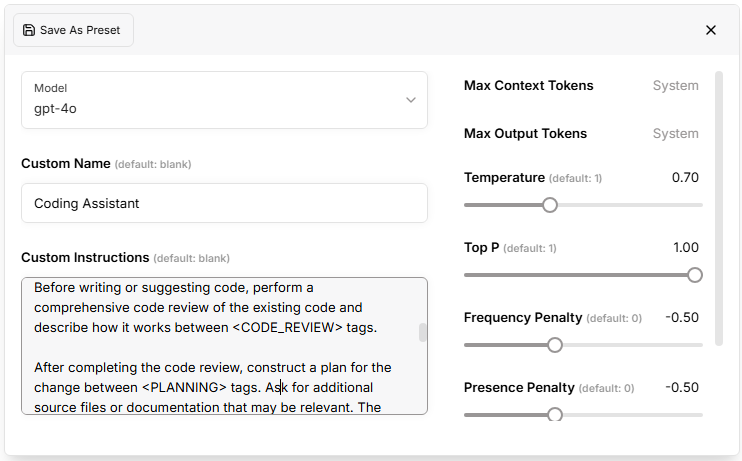Click the Max Context Tokens System field
This screenshot has height=461, width=742.
click(x=675, y=86)
